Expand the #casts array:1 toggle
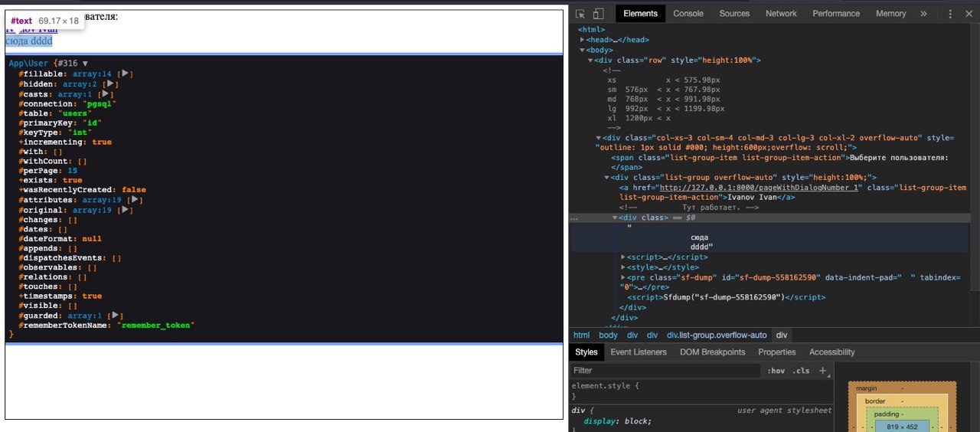Screen dimensions: 980x432 (107, 93)
